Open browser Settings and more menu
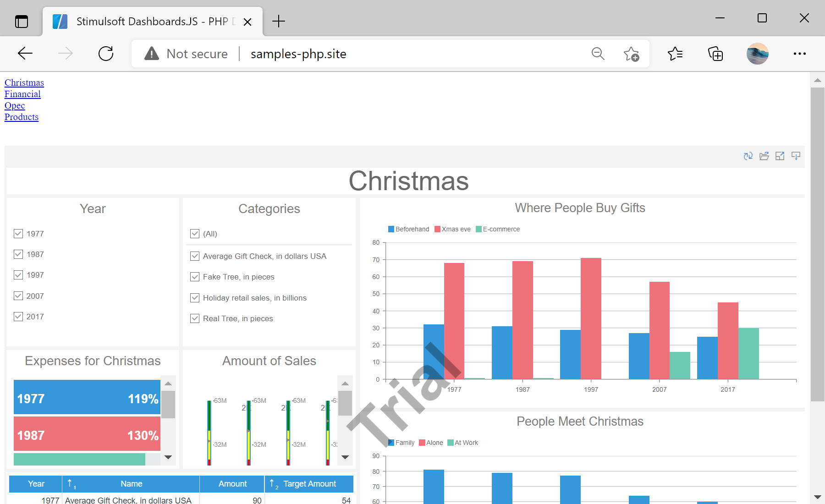 point(799,54)
